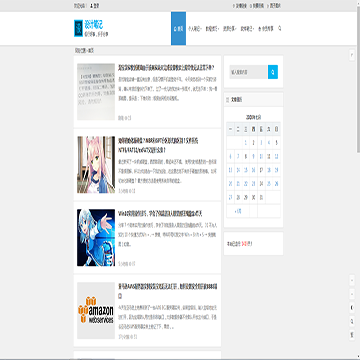Toggle the night mode moon icon
The height and width of the screenshot is (360, 360).
click(352, 308)
